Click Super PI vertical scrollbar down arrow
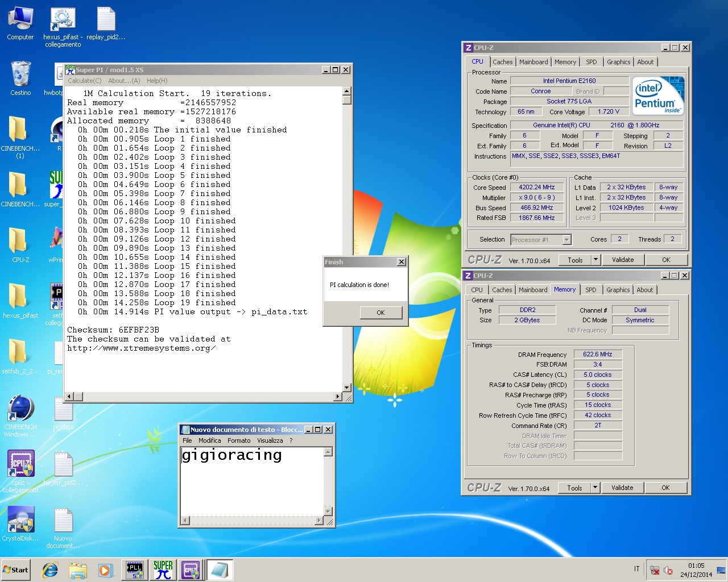 tap(346, 388)
